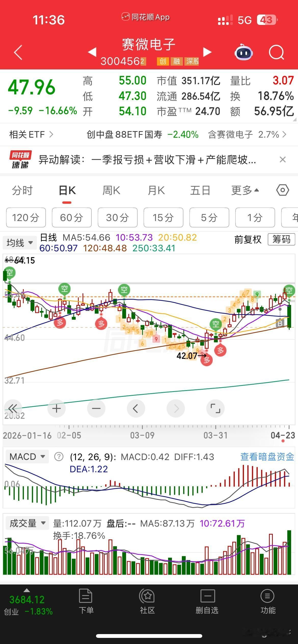Expand the 相关ETF section

[31, 134]
